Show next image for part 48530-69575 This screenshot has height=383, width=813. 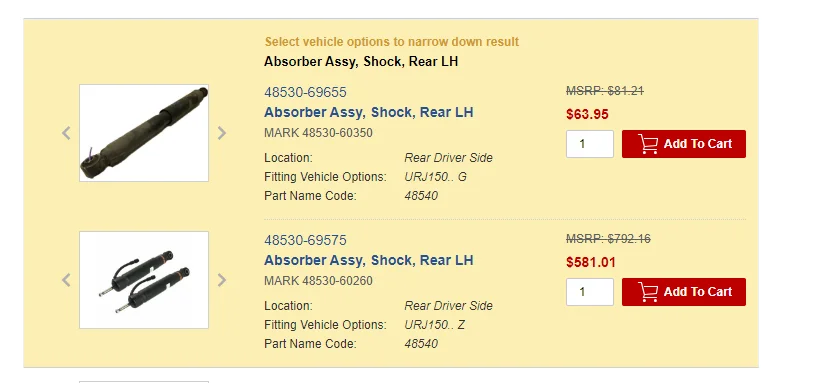coord(222,280)
